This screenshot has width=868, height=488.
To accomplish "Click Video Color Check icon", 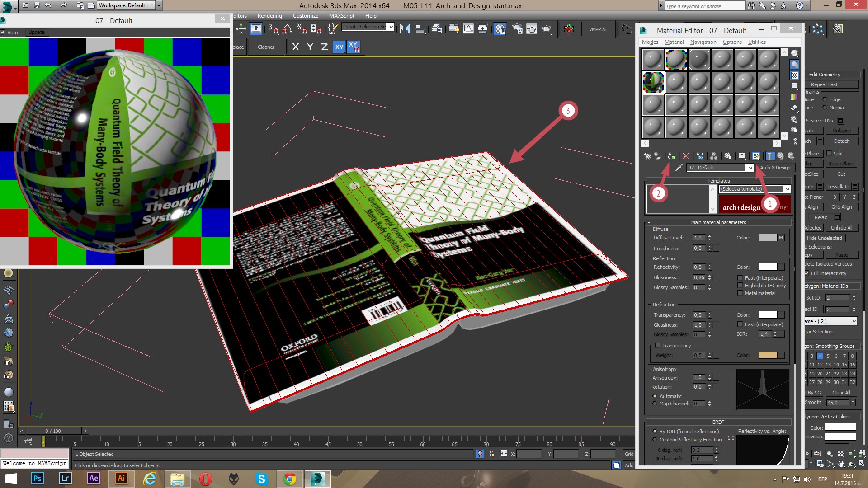I will pos(794,97).
